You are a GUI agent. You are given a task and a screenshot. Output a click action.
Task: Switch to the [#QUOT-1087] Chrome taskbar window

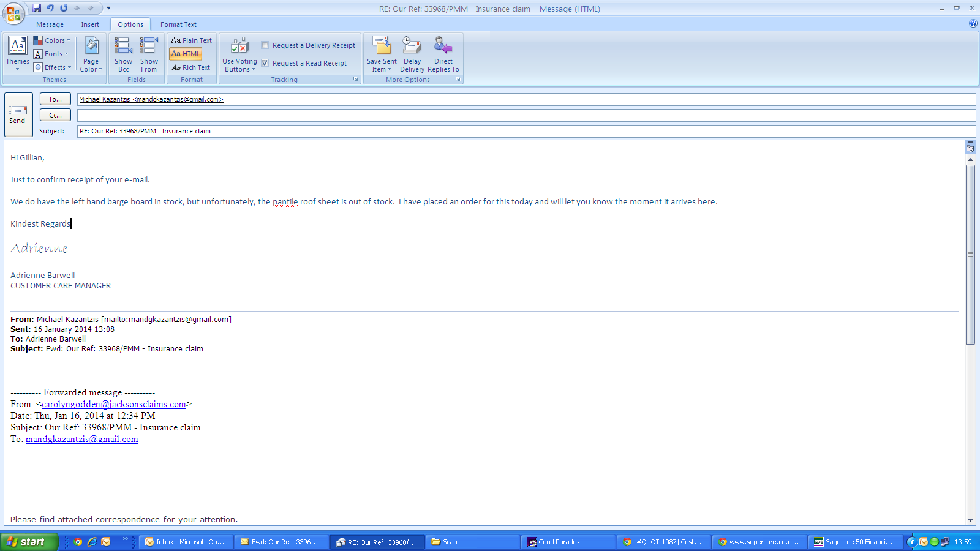click(663, 542)
